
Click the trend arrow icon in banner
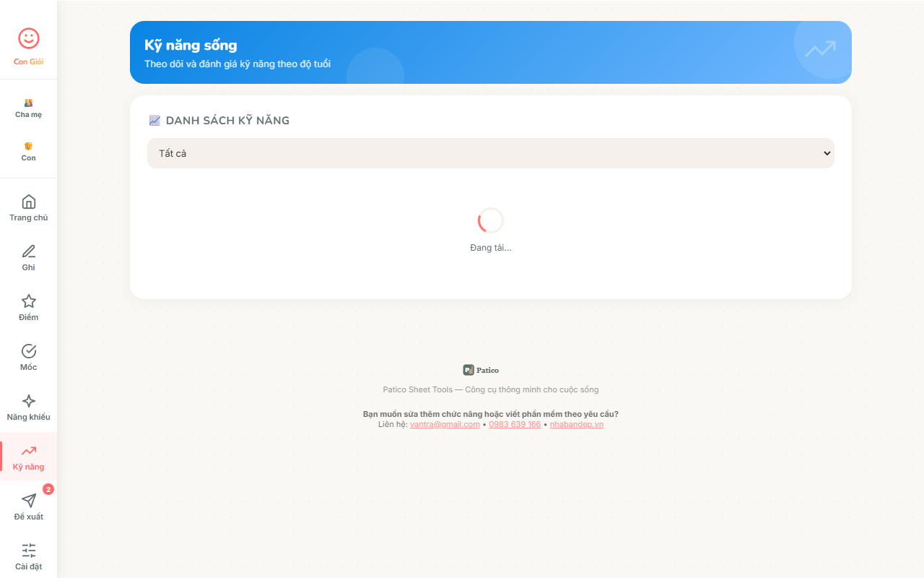(x=820, y=49)
